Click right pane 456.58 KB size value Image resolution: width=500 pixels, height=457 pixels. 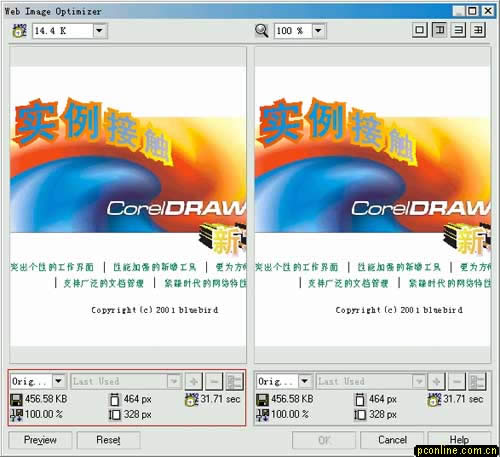292,399
